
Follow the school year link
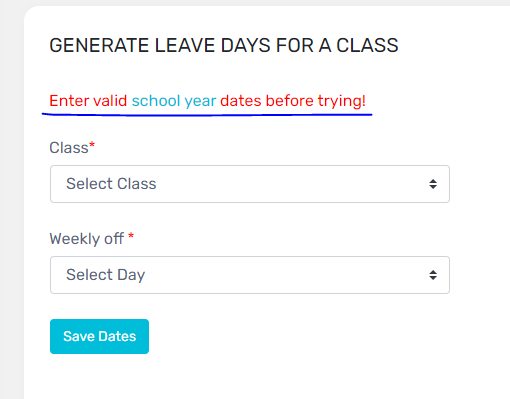[x=174, y=101]
